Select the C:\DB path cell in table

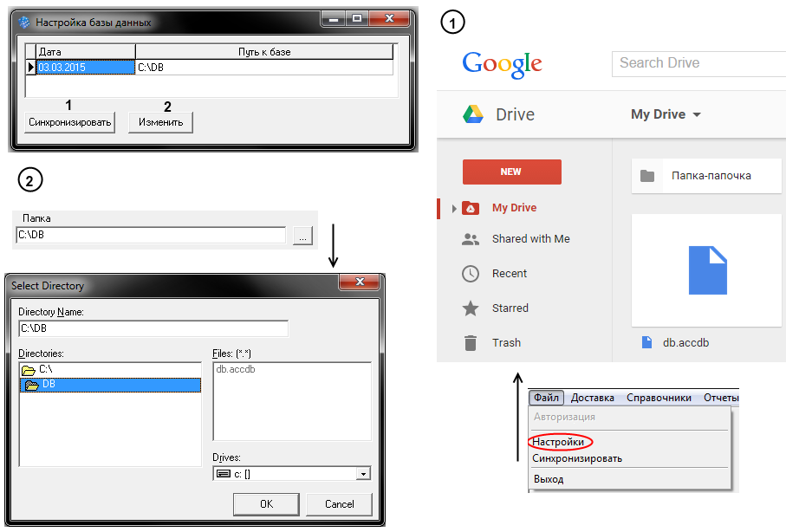coord(264,68)
